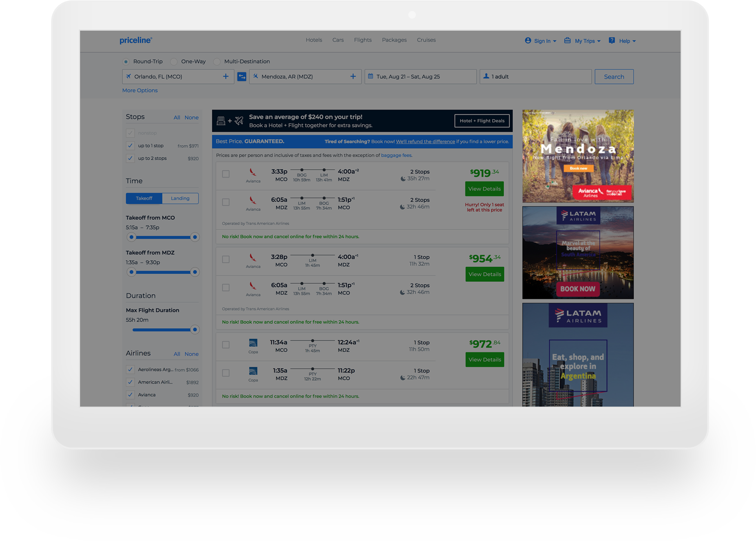756x541 pixels.
Task: Click the Sign In profile icon
Action: click(x=528, y=40)
